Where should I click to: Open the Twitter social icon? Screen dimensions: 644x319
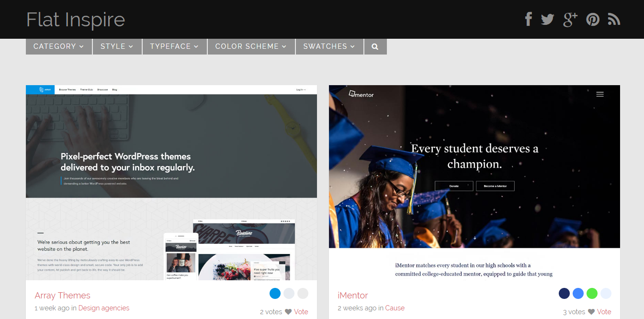547,20
